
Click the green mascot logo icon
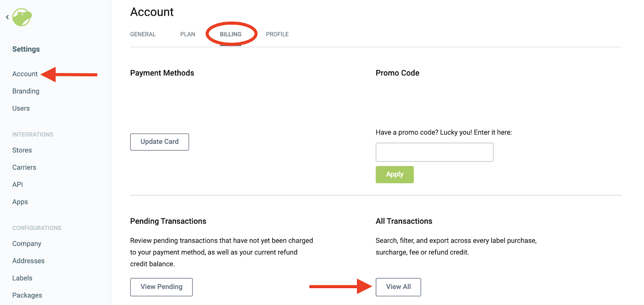22,17
